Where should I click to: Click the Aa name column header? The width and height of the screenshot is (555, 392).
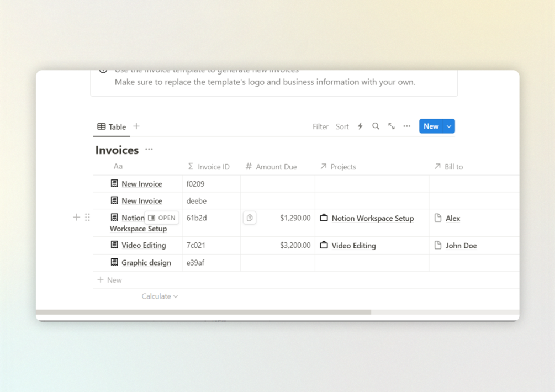point(118,166)
